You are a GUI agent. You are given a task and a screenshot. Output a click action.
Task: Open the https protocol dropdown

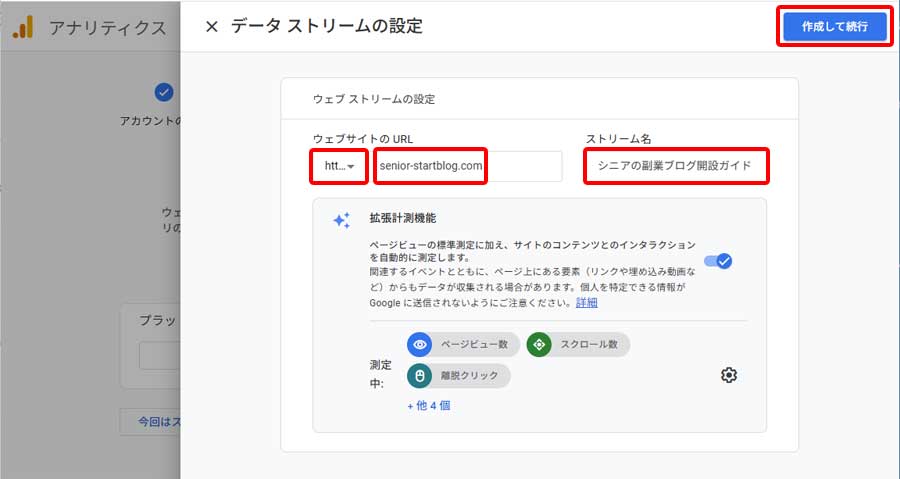coord(339,166)
